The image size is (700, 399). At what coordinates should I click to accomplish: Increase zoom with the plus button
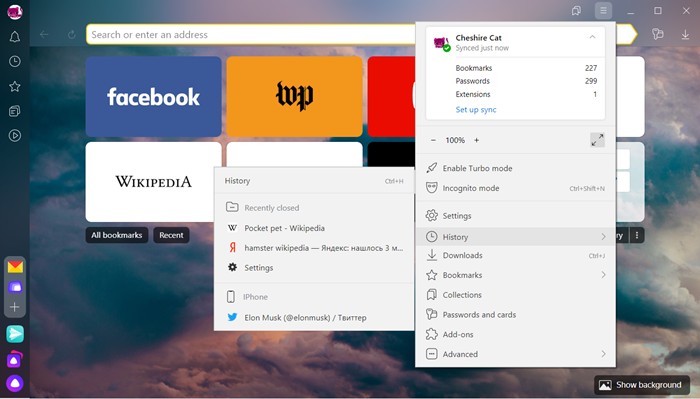[476, 140]
